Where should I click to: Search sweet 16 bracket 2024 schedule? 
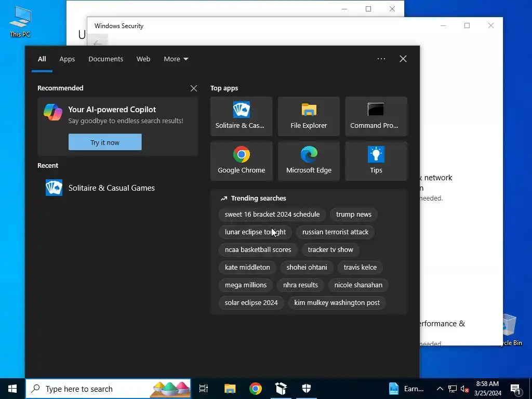point(272,215)
